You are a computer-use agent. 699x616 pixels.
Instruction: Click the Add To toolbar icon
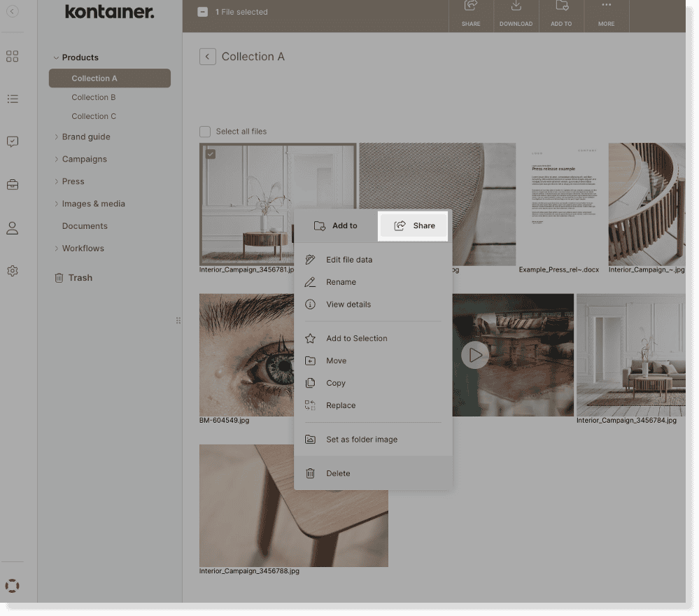click(561, 7)
